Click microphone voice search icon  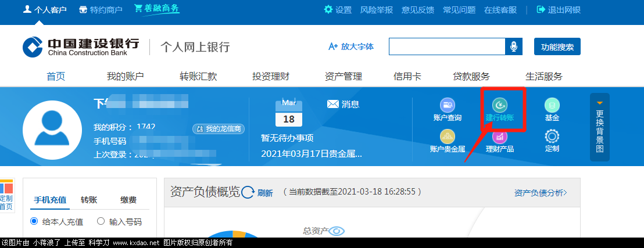[513, 46]
